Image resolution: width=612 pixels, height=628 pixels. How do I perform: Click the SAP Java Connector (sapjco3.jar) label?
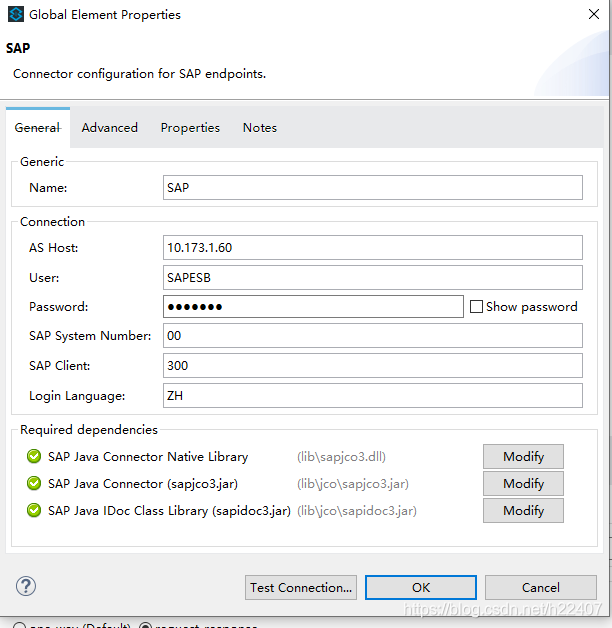point(143,484)
